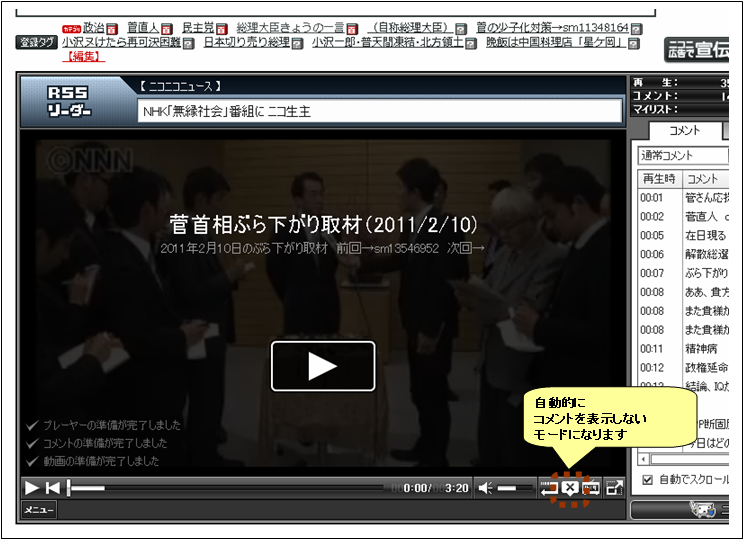Open the 総理大臣きょうの一言 tag
This screenshot has height=540, width=744.
click(x=290, y=28)
